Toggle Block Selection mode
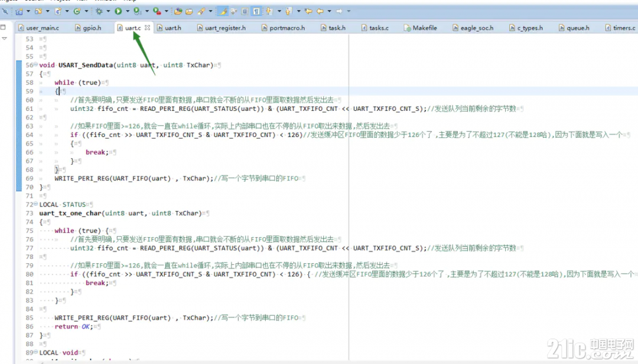 click(x=245, y=11)
